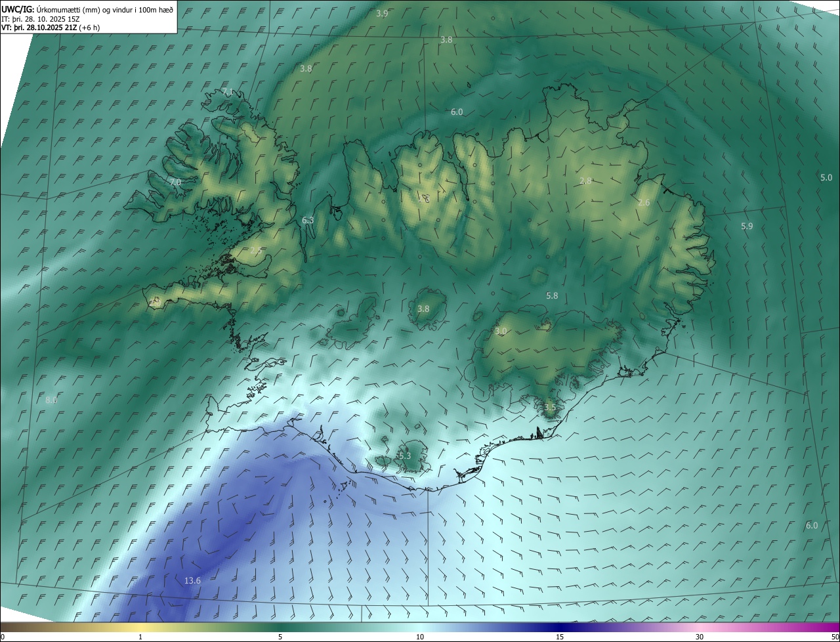Click the 0 tick label on color scale

[x=3, y=637]
